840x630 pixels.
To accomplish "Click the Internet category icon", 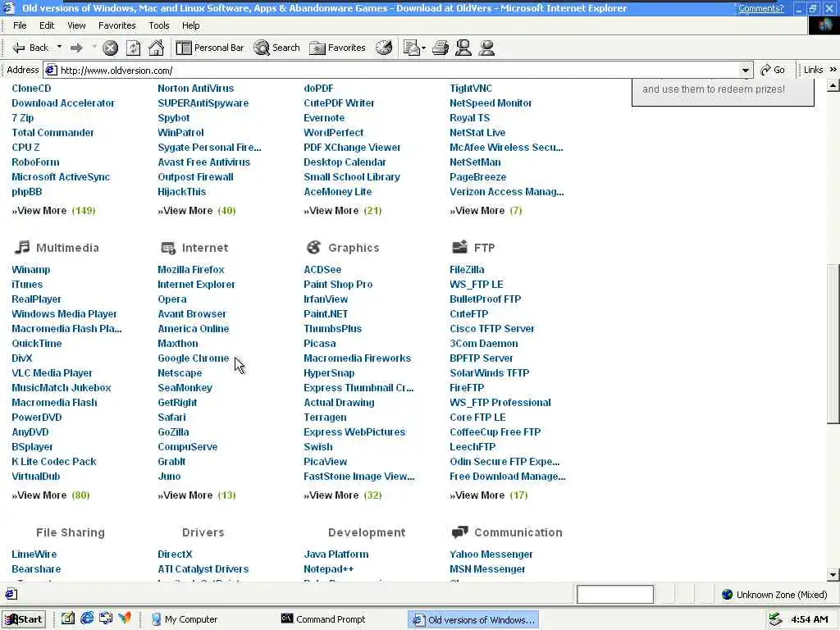I will point(167,248).
